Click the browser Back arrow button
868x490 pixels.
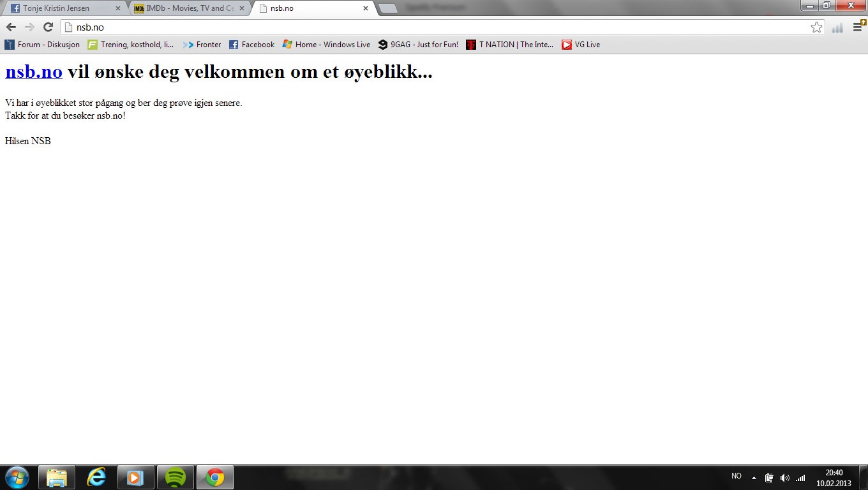pyautogui.click(x=11, y=27)
